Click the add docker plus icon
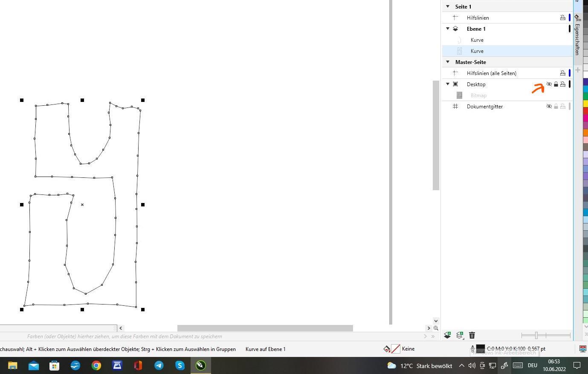Viewport: 588px width, 374px height. (x=577, y=70)
